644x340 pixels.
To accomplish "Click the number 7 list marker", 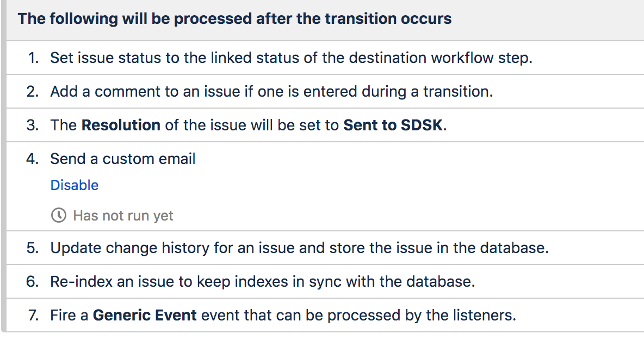I will [33, 315].
